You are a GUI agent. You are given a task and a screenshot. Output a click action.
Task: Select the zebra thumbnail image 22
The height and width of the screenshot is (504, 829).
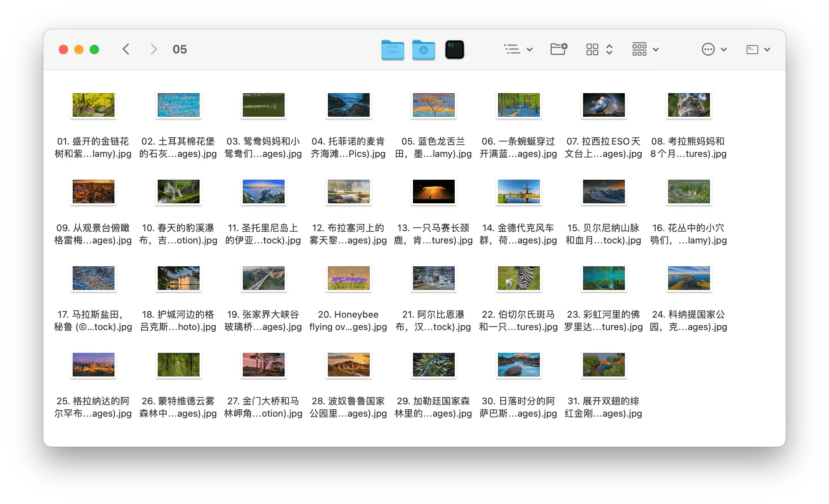(519, 278)
